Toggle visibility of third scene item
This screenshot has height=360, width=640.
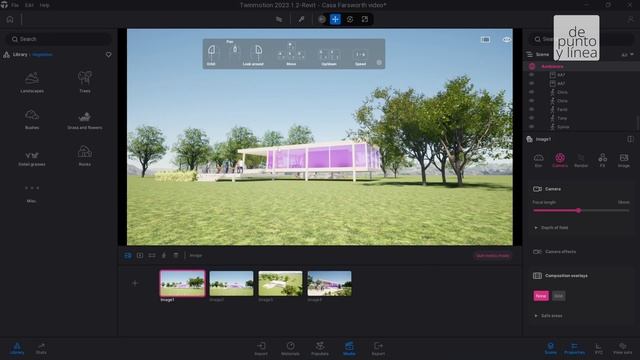pos(531,92)
